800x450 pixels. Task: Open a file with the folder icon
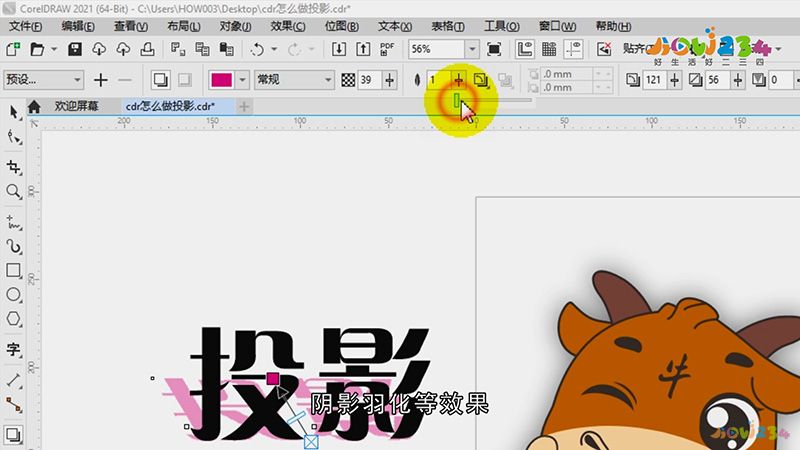37,49
